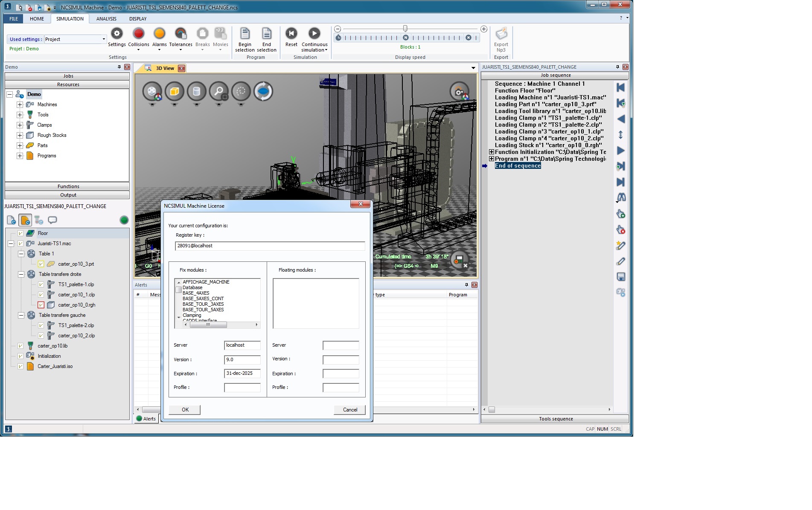Expand the Rough Stocks node
The image size is (812, 510).
click(x=20, y=135)
